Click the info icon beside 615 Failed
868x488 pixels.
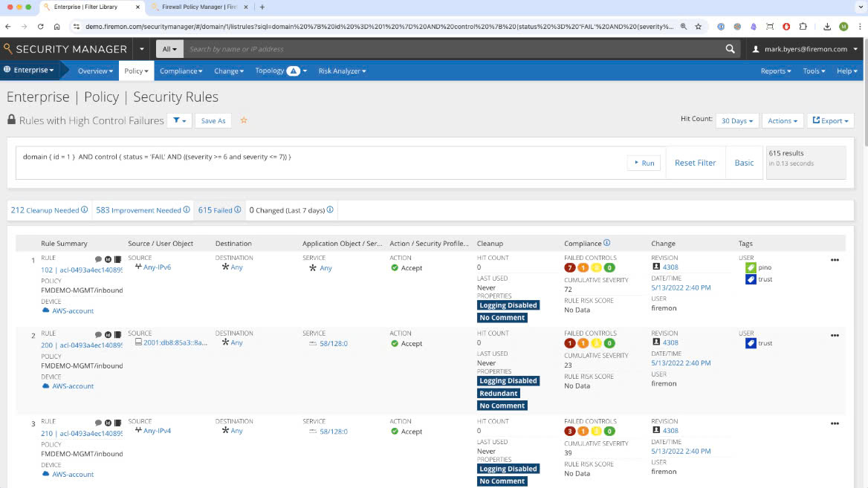(x=238, y=210)
